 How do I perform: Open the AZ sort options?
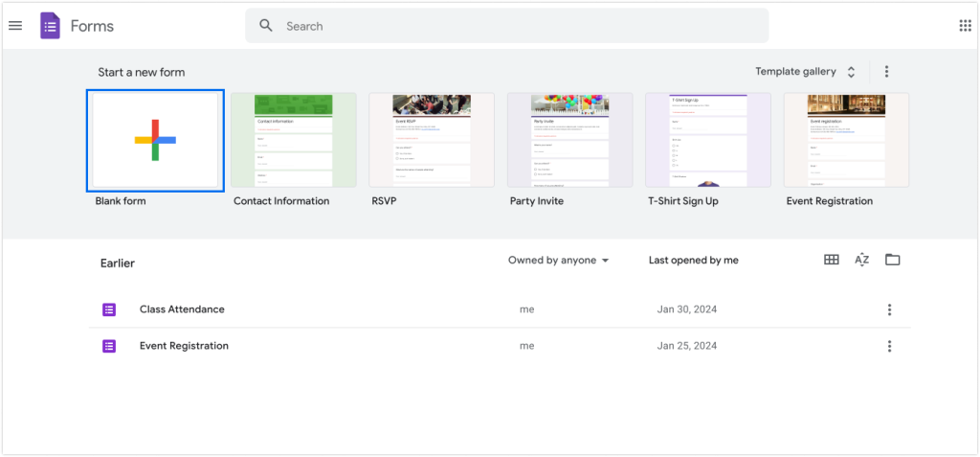click(x=862, y=260)
